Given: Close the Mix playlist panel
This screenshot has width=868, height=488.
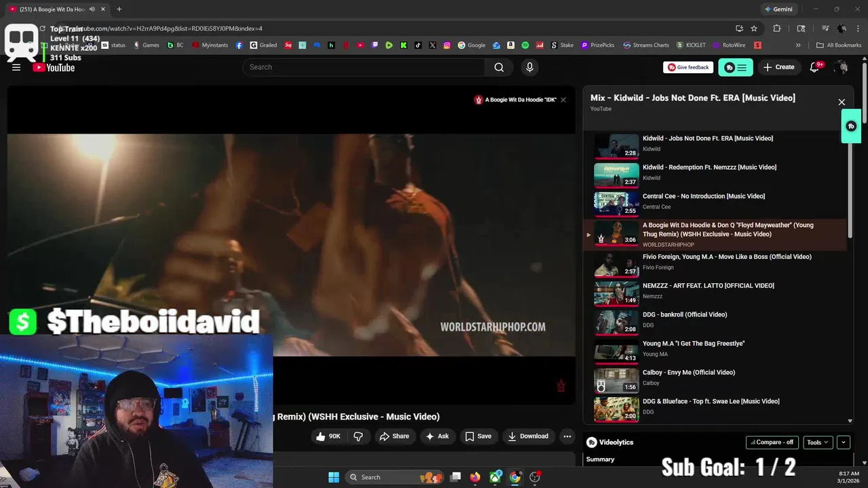Looking at the screenshot, I should pos(842,102).
